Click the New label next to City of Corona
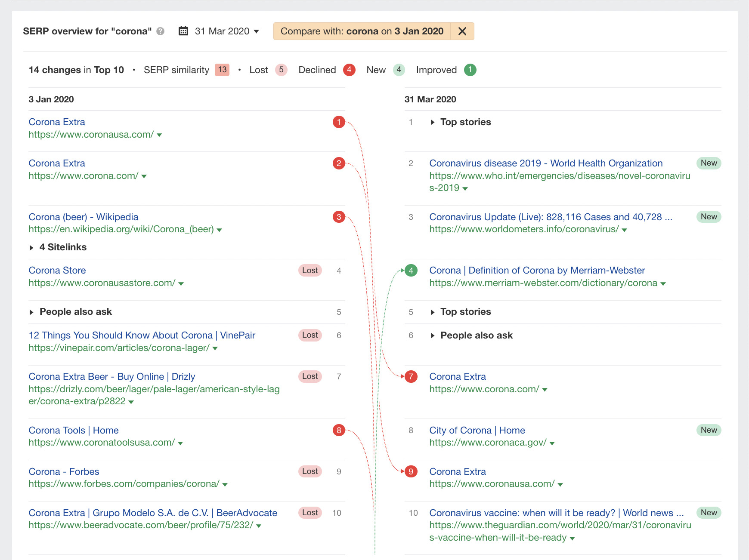Screen dimensions: 749x560 pos(709,430)
